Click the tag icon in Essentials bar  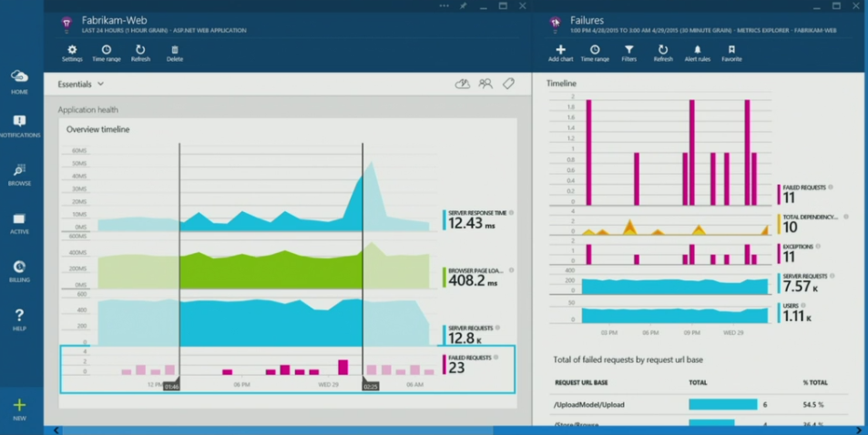pyautogui.click(x=508, y=84)
